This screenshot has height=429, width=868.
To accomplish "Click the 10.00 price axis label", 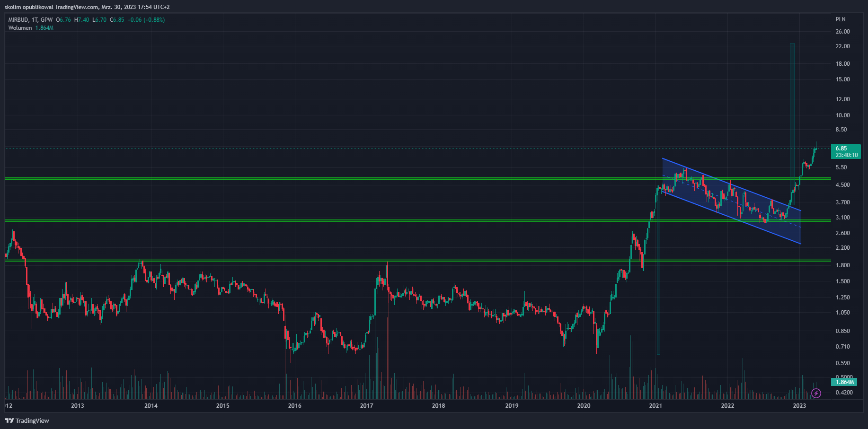I will [842, 115].
